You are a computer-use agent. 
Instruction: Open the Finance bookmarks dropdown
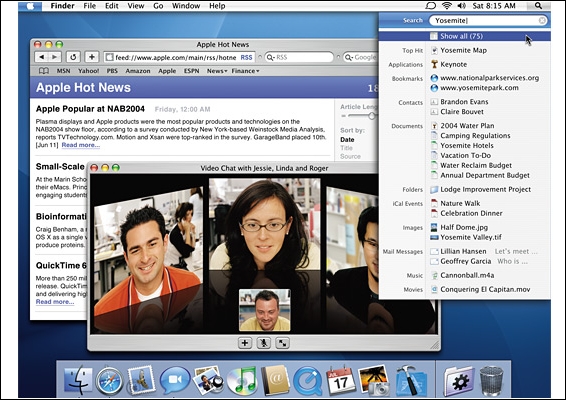(245, 71)
